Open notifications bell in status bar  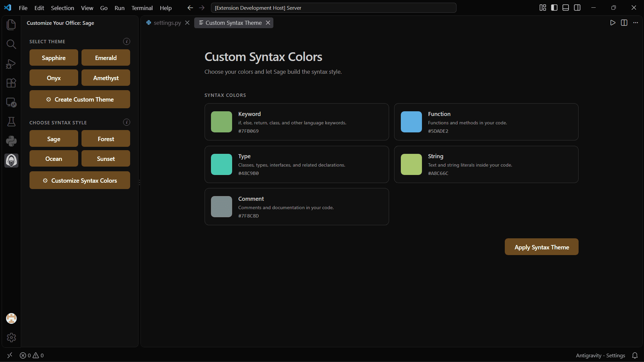(635, 355)
